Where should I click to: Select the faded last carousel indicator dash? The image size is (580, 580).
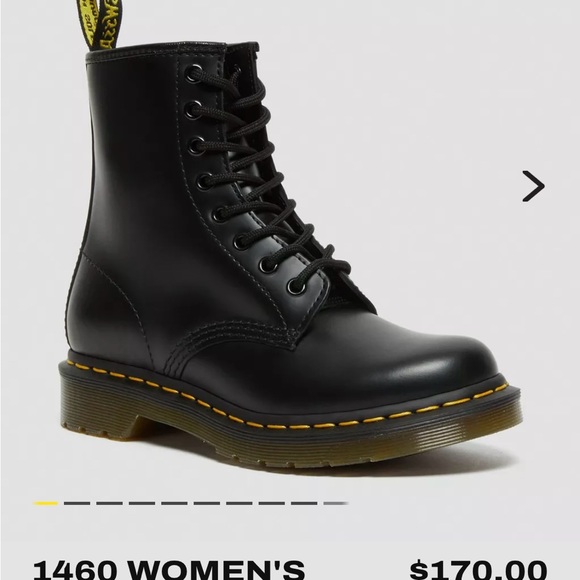click(x=336, y=503)
